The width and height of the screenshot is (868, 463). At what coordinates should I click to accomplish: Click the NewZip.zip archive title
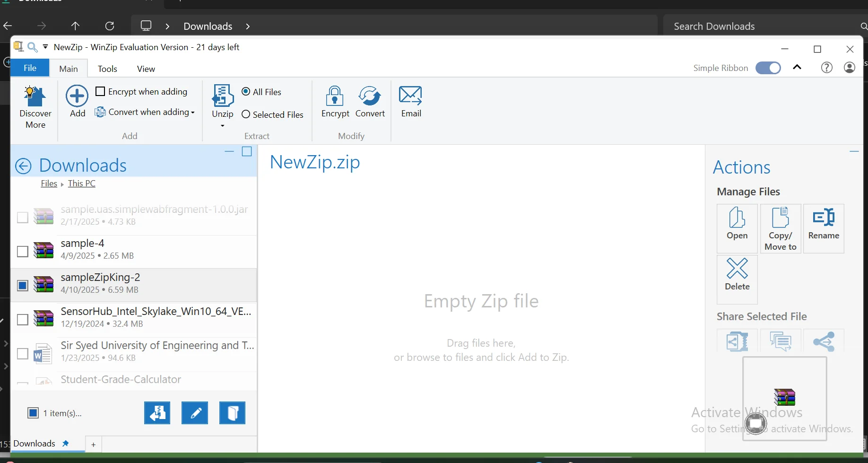[x=315, y=162]
